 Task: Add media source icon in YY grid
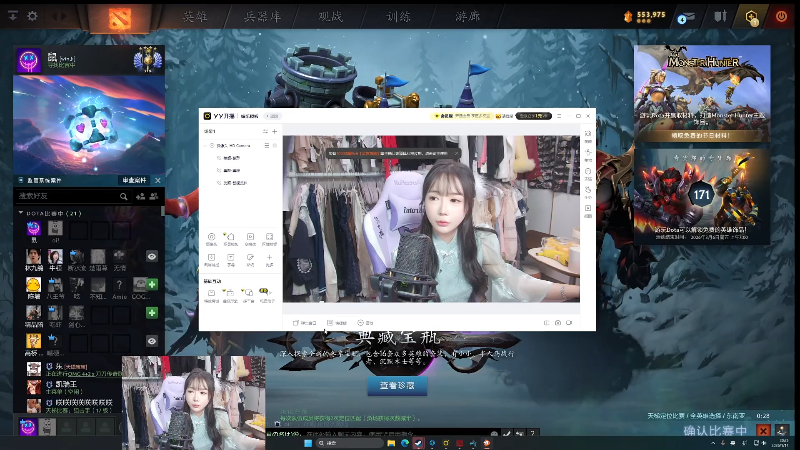point(250,239)
